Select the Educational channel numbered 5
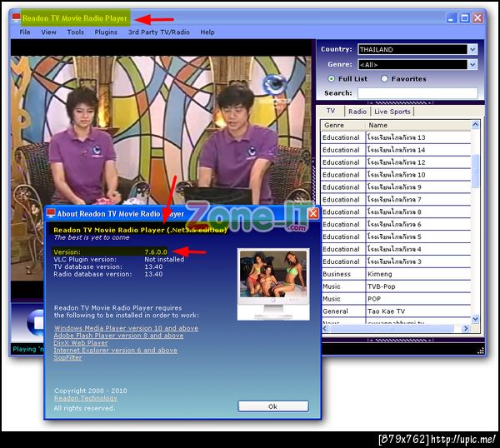500x448 pixels. point(396,236)
